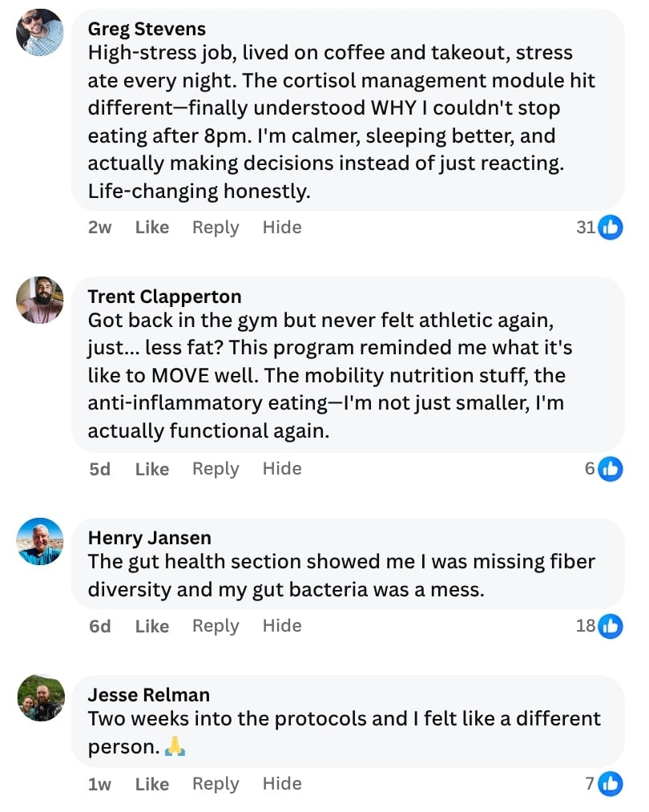Click the like reaction icon on Trent Clapperton's comment
649x812 pixels.
pyautogui.click(x=611, y=469)
